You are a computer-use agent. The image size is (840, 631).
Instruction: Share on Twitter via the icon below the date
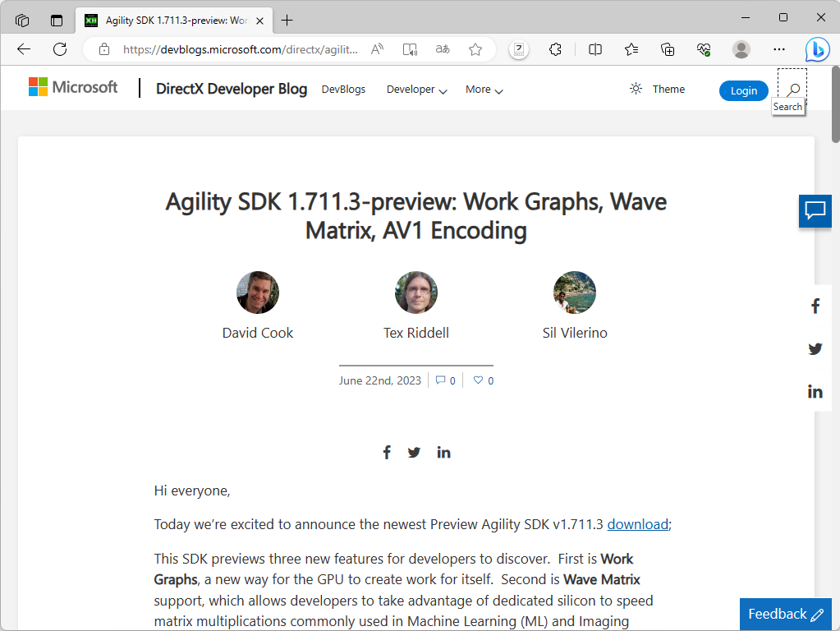pos(414,453)
